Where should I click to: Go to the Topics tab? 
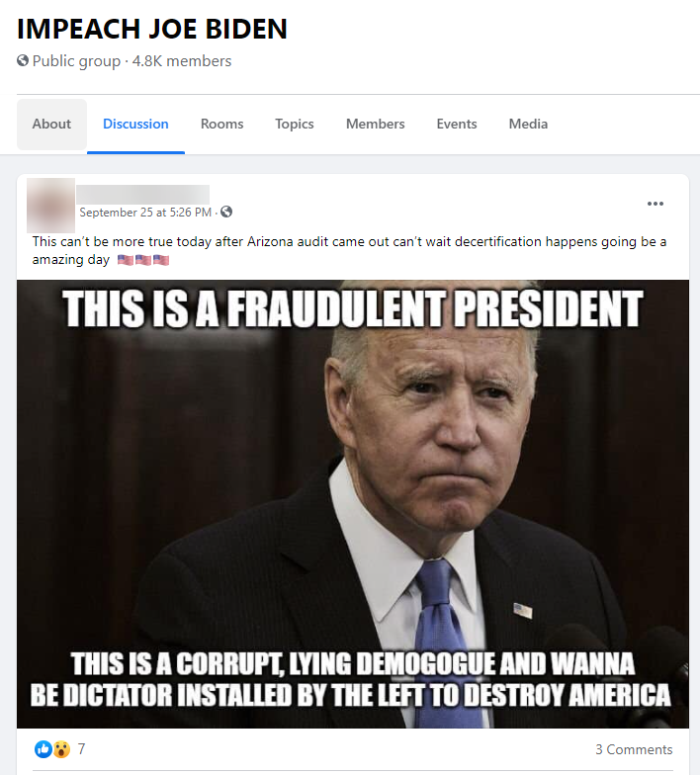(x=295, y=125)
